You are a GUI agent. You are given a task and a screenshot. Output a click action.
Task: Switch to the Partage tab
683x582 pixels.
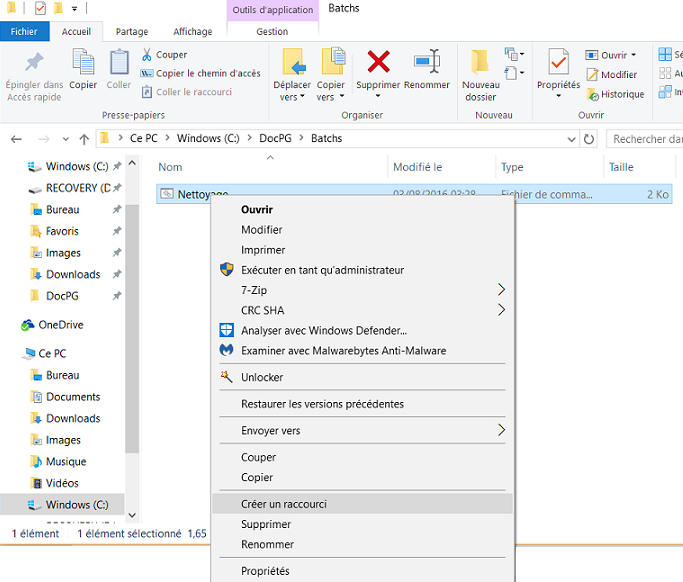click(x=132, y=31)
